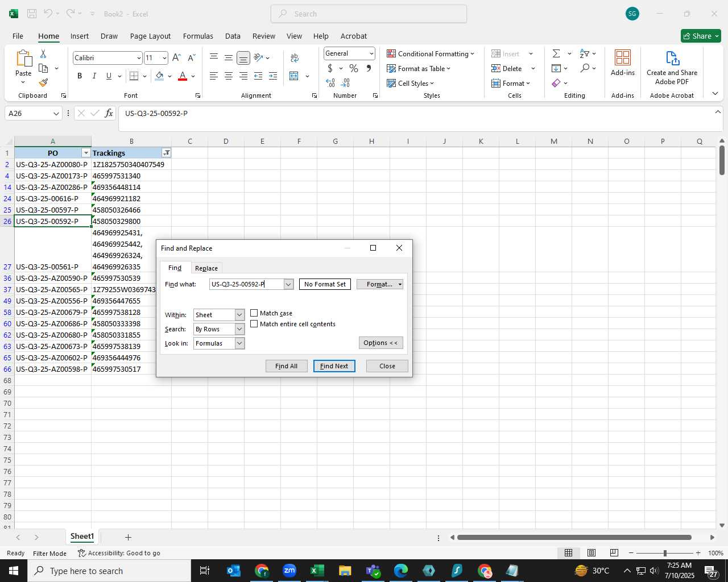Click the Decrease Decimal icon

[x=345, y=83]
